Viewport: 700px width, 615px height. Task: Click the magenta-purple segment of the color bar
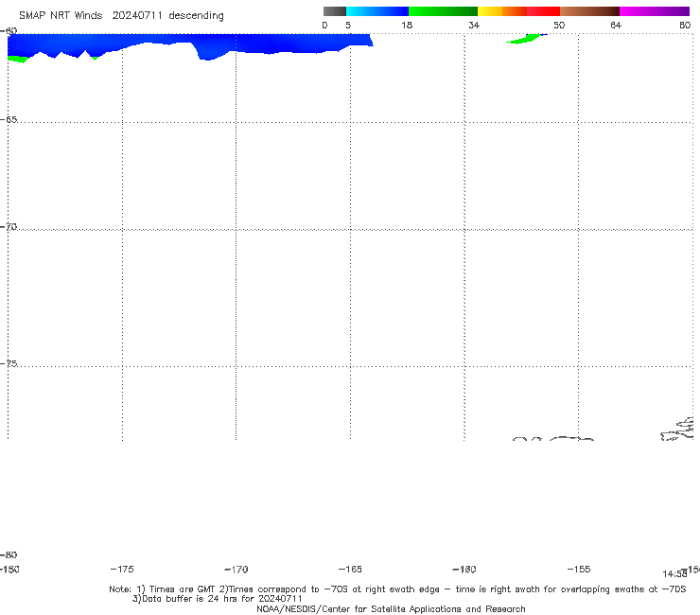655,11
